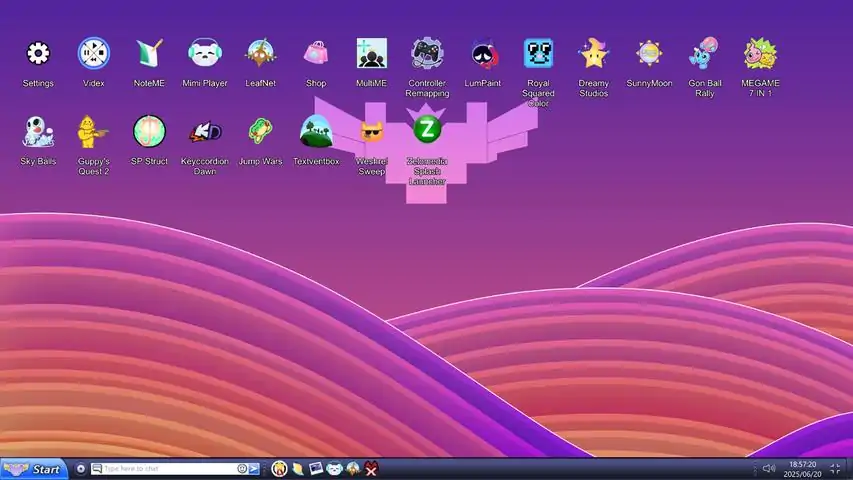Open Controller Remapping icon
Viewport: 853px width, 480px height.
click(428, 54)
